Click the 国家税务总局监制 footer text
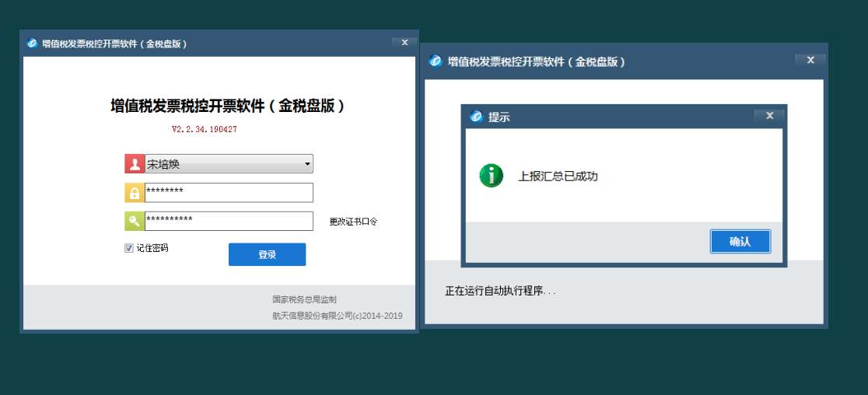This screenshot has width=868, height=395. point(304,300)
